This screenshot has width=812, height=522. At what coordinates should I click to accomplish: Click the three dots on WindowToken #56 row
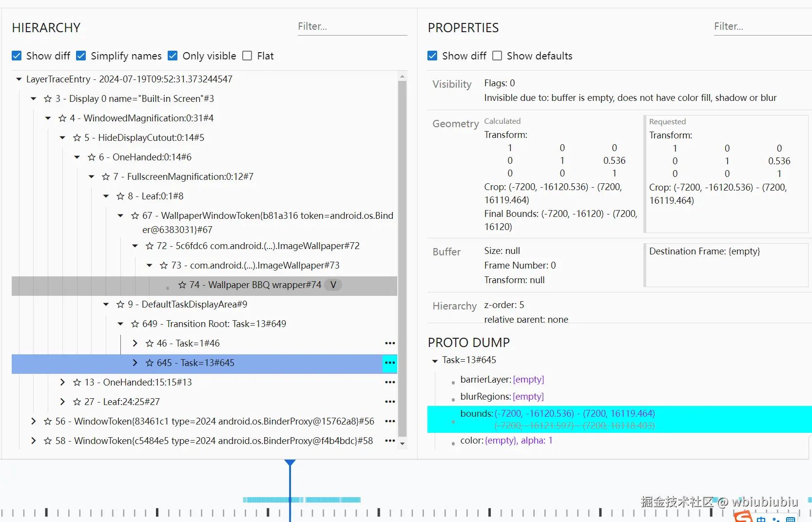390,421
